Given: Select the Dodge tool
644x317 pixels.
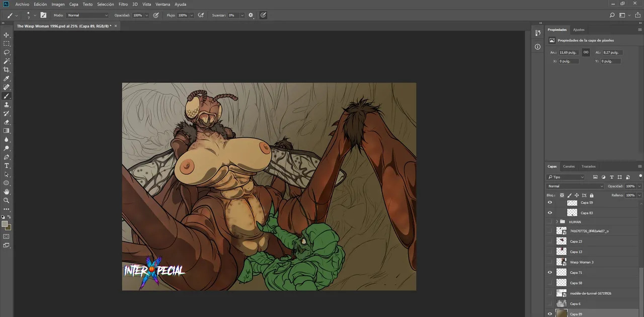Looking at the screenshot, I should (x=7, y=148).
